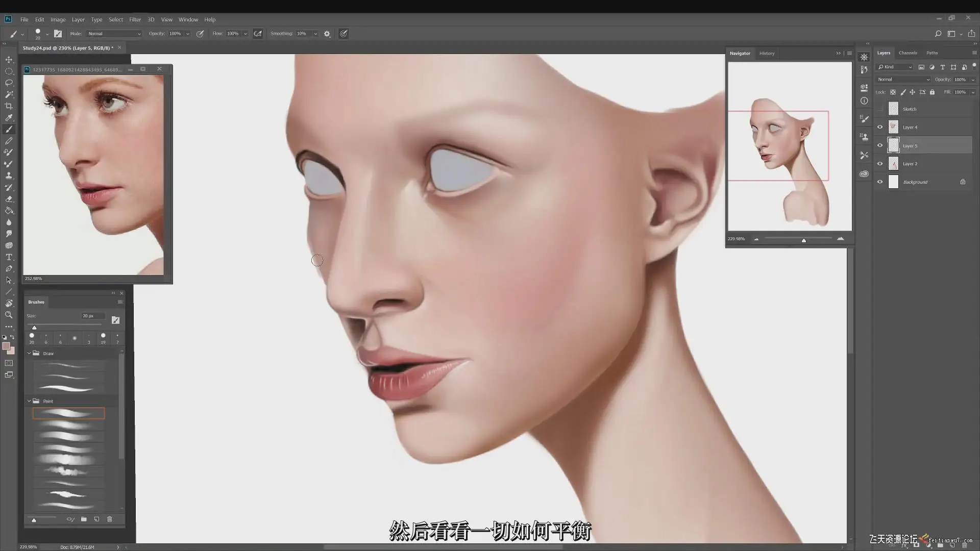This screenshot has width=980, height=551.
Task: Show the hidden Sketch layer
Action: pyautogui.click(x=880, y=109)
